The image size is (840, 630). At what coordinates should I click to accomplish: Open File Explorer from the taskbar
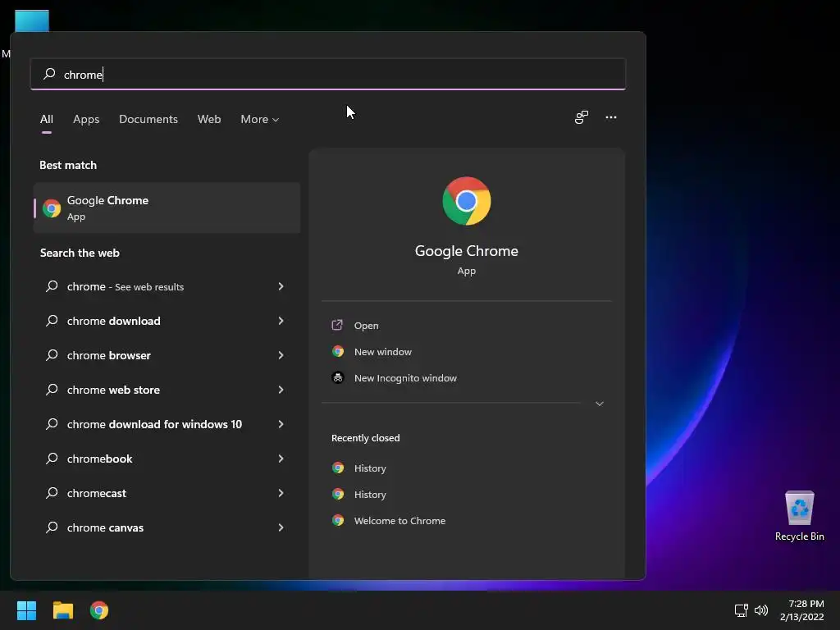tap(62, 610)
